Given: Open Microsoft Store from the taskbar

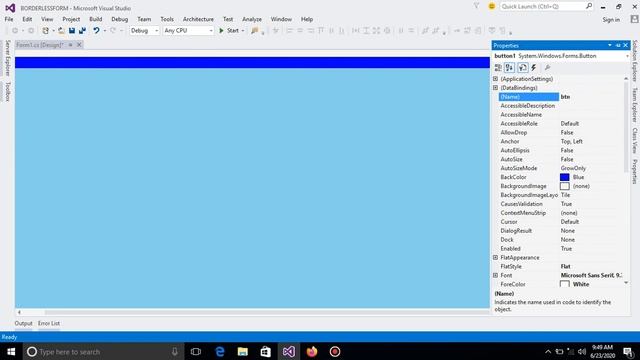Looking at the screenshot, I should tap(266, 351).
